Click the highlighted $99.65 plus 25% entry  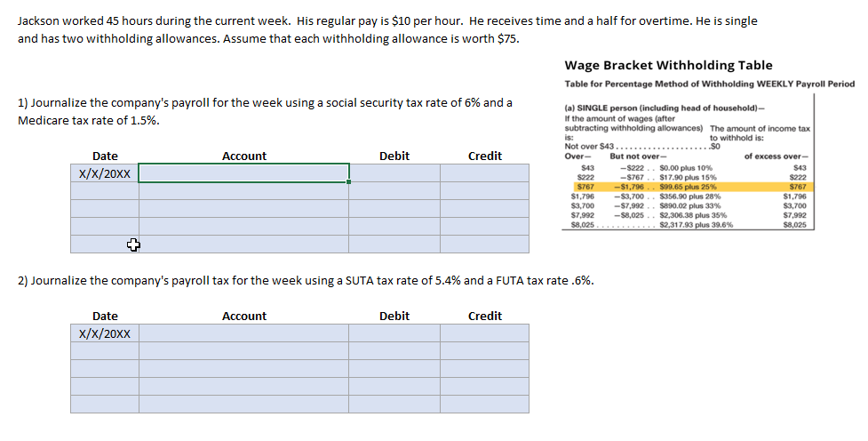[x=688, y=187]
